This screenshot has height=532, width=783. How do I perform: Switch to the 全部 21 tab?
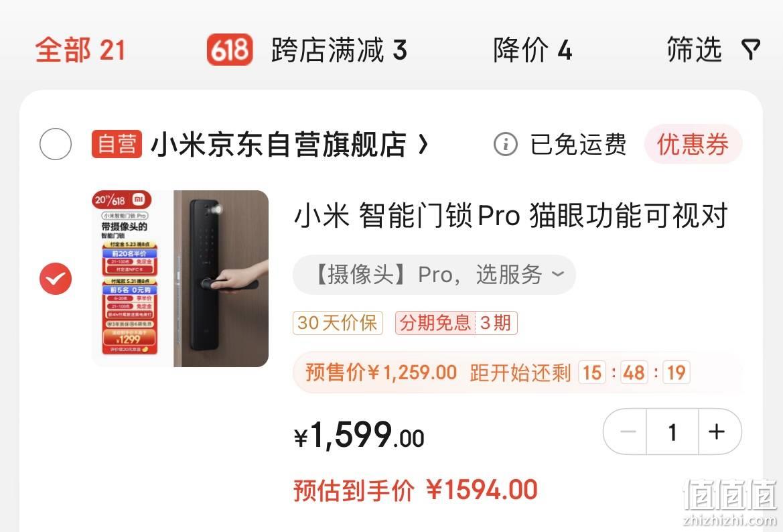click(80, 50)
